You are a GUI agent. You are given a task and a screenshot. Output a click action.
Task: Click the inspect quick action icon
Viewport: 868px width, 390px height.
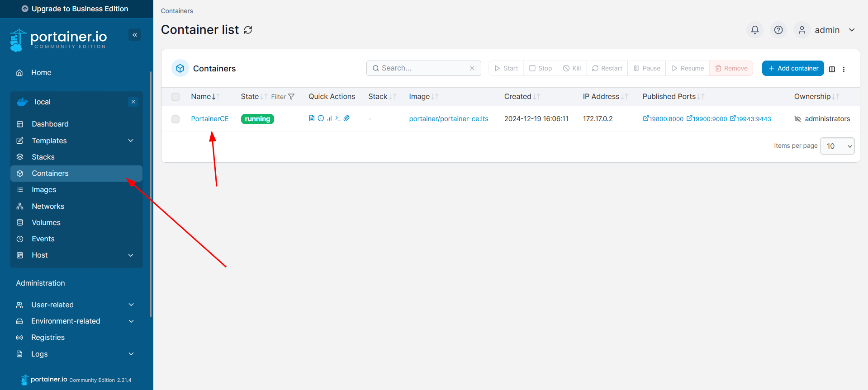321,118
